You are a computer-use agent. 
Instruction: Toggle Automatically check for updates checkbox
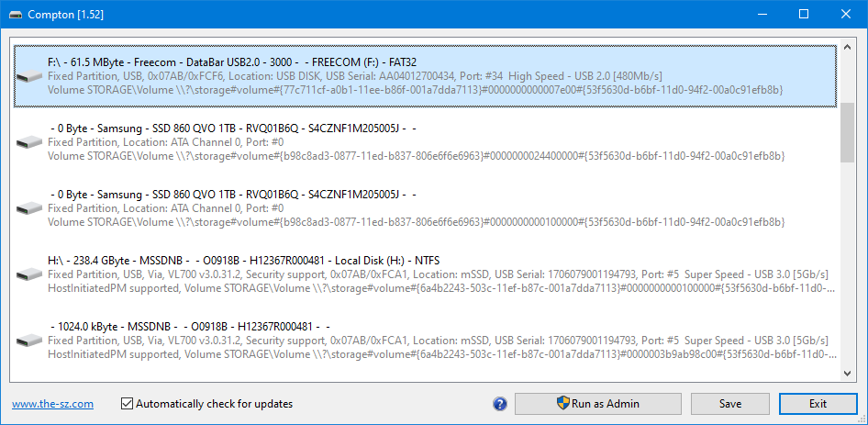[127, 404]
